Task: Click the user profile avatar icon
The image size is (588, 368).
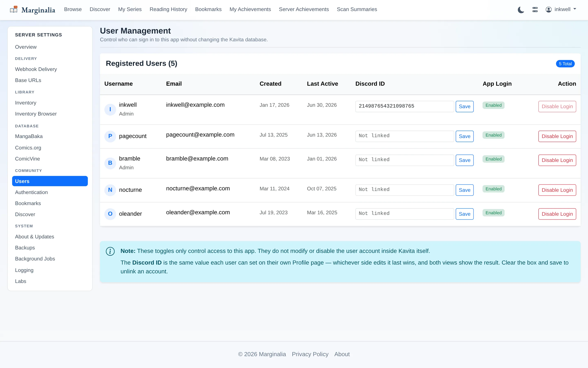Action: pyautogui.click(x=548, y=9)
